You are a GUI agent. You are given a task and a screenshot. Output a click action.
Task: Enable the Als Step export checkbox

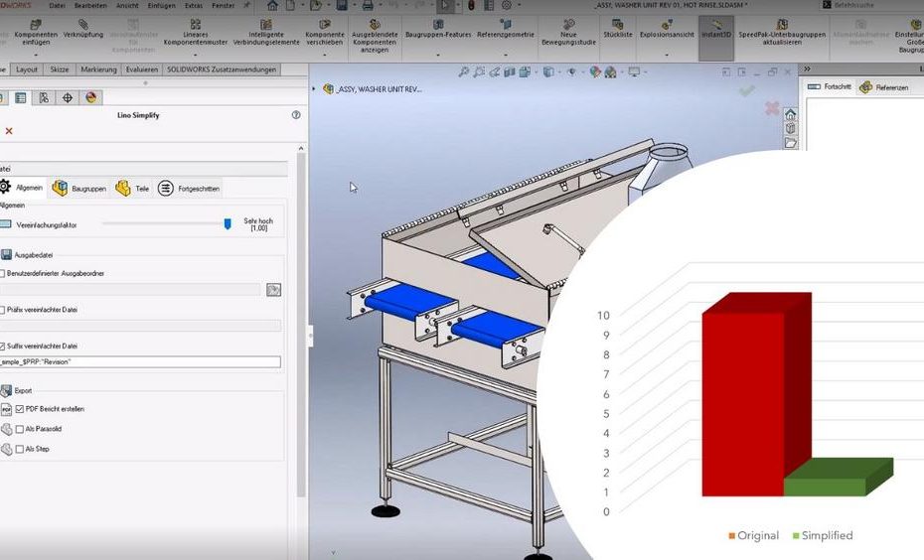(x=20, y=449)
